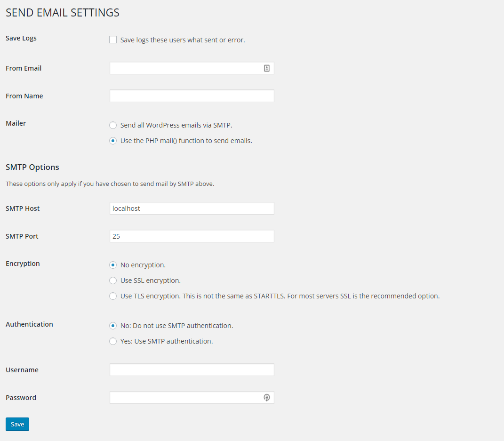Click the password manager icon in Password field
The image size is (504, 441).
(x=267, y=398)
